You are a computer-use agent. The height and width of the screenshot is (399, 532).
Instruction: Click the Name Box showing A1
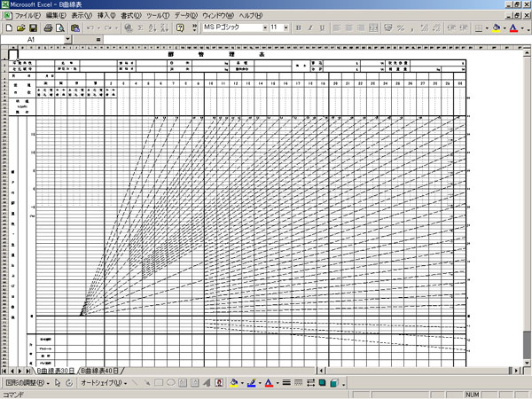[35, 40]
